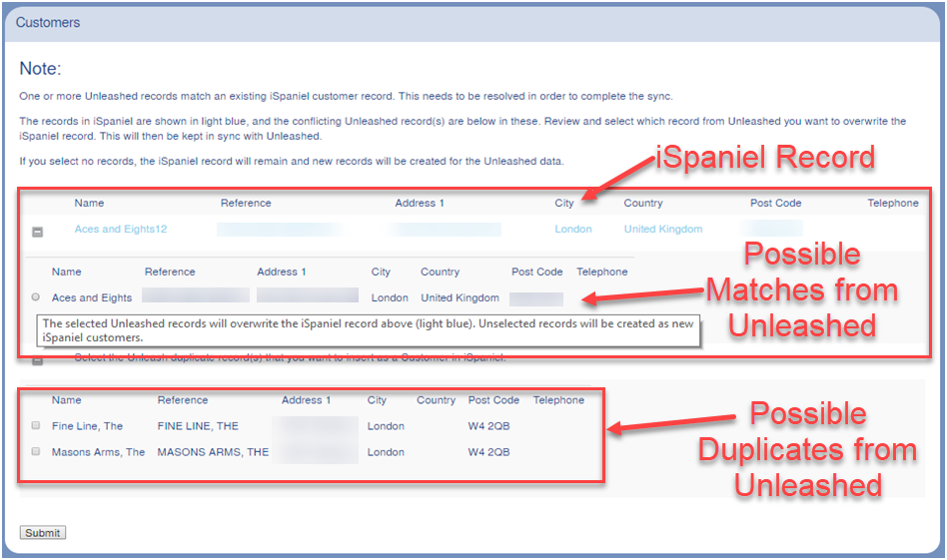
Task: Click the Country header in iSpaniel record
Action: click(x=643, y=203)
